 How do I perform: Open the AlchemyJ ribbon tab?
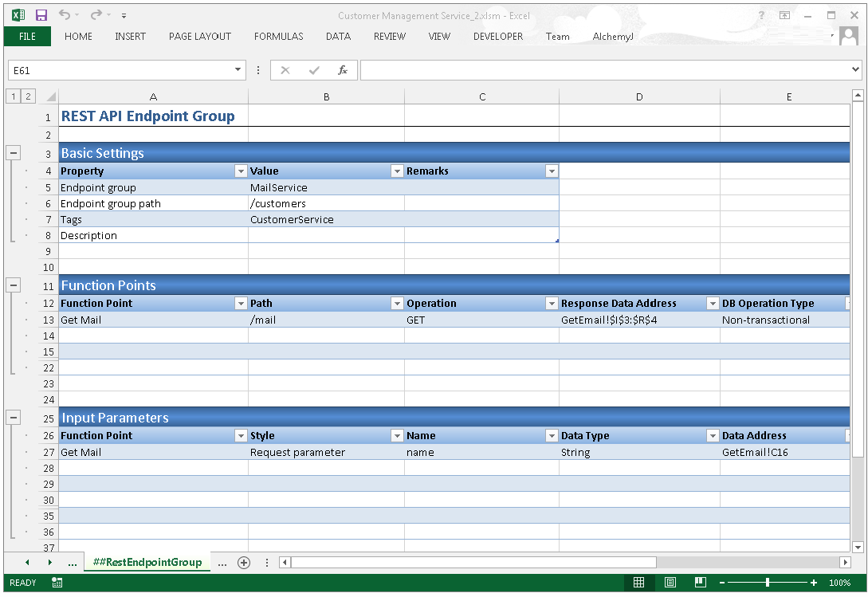click(x=613, y=37)
